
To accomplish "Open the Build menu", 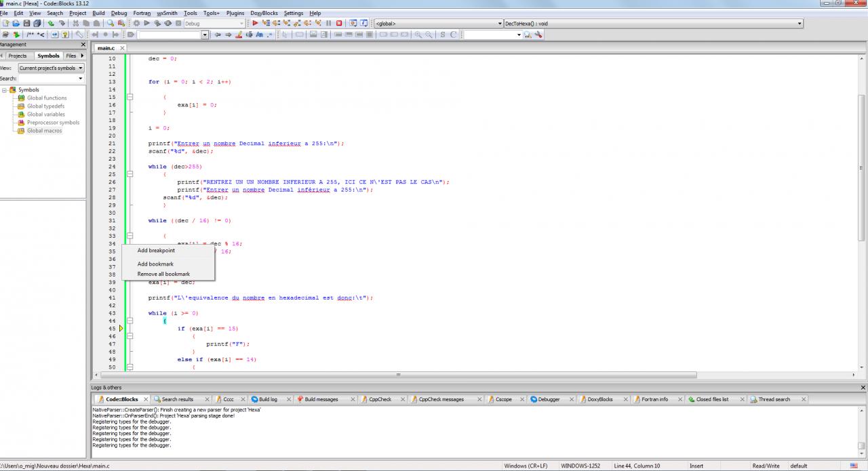I will click(98, 13).
